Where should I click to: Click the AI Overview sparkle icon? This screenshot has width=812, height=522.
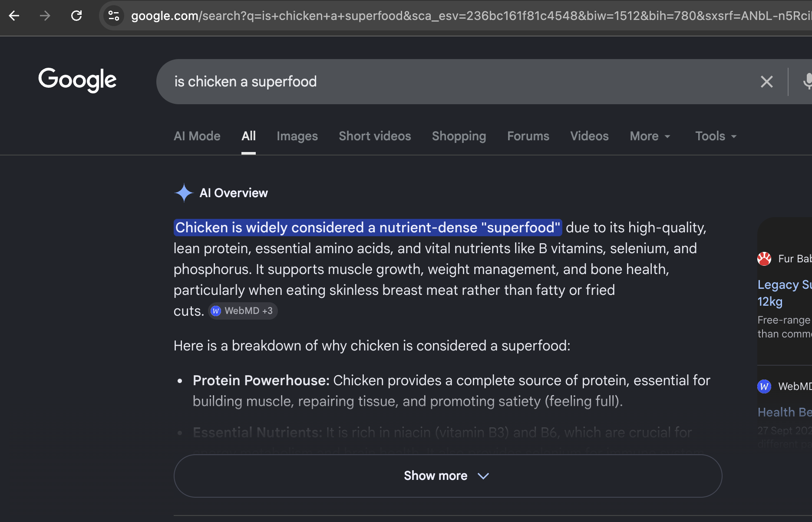[x=184, y=193]
